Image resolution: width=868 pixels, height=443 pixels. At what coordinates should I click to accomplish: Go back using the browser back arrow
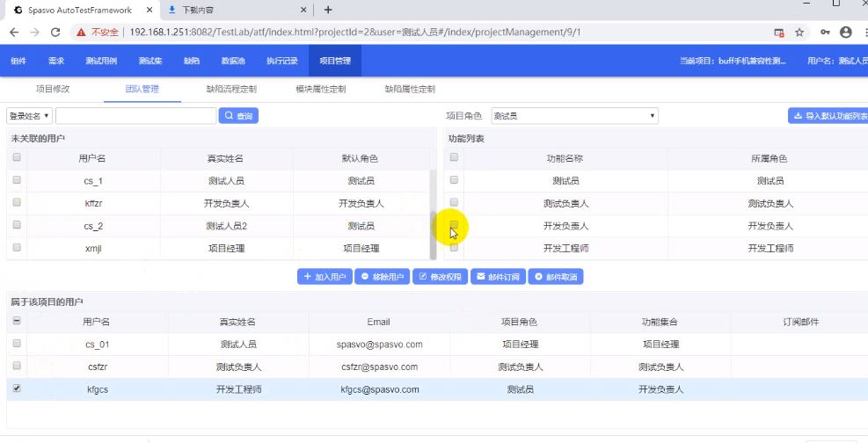coord(13,33)
